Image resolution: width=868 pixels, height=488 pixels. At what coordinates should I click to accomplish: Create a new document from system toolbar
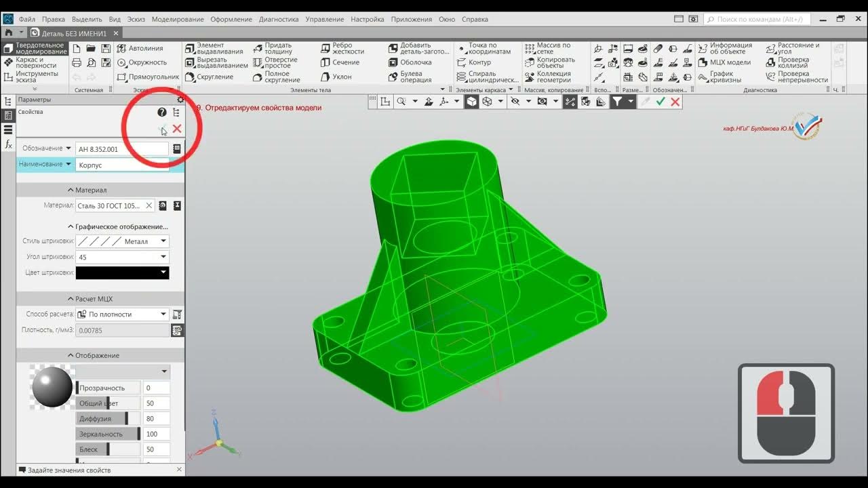[x=77, y=48]
